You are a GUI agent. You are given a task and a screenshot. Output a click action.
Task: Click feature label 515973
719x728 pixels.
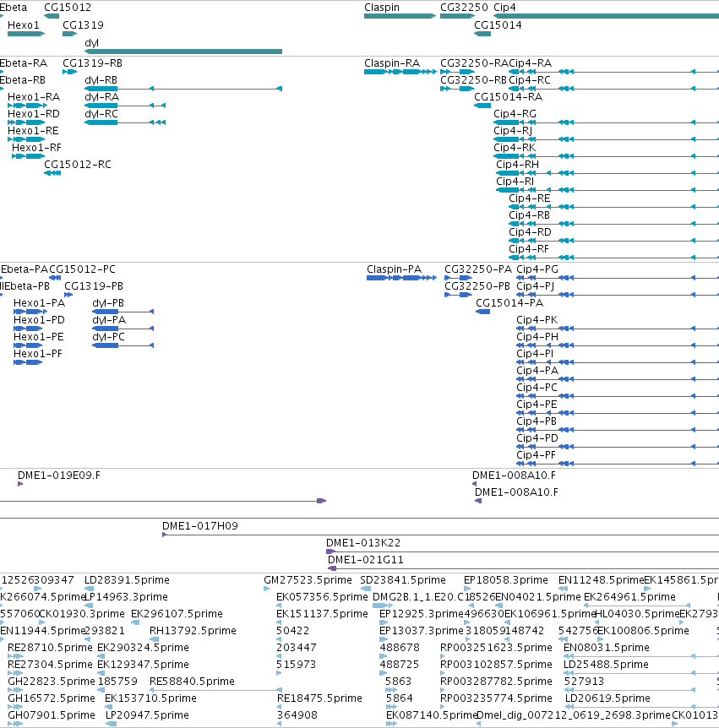(x=296, y=665)
